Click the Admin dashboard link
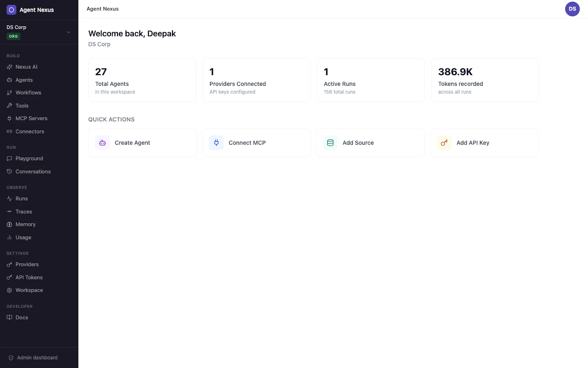Viewport: 588px width, 368px height. point(37,358)
